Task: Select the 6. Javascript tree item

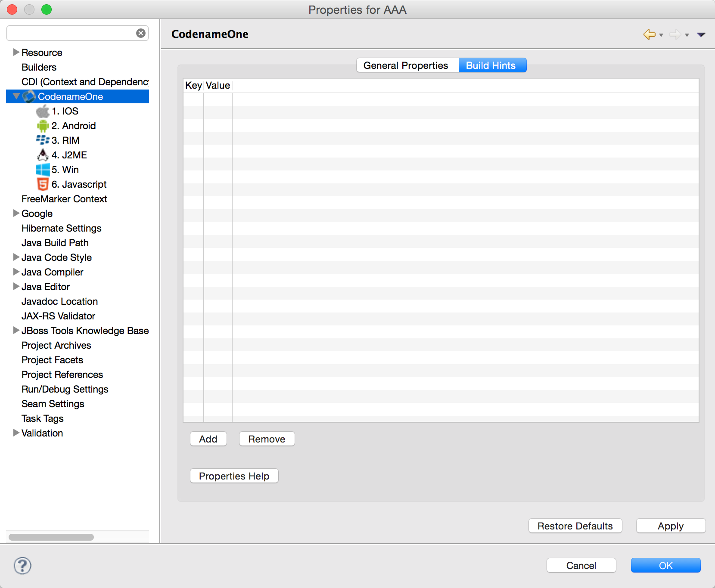Action: click(x=79, y=184)
